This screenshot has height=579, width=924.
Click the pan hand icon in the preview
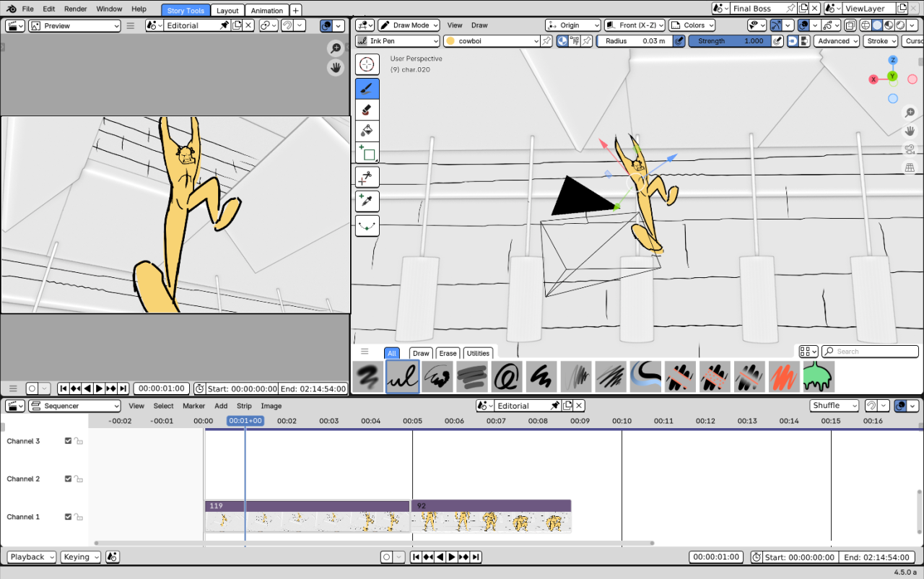(x=336, y=68)
